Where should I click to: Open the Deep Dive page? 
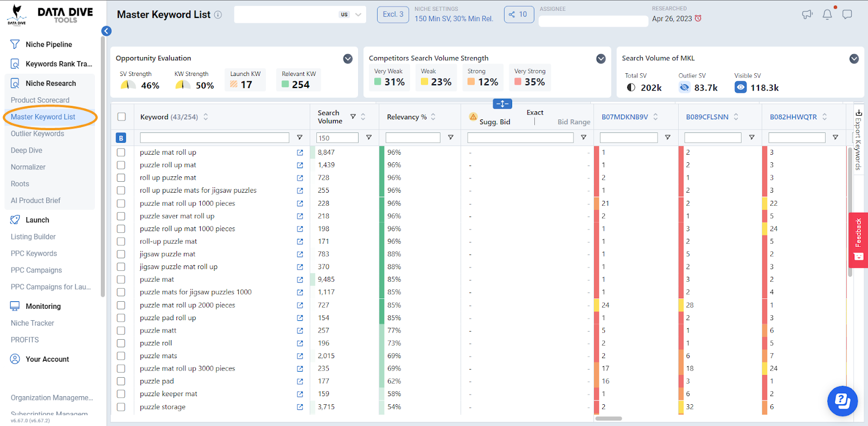pos(27,151)
